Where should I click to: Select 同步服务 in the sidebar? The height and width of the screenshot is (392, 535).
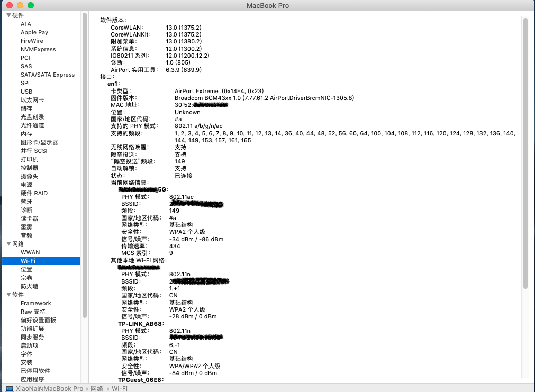(32, 337)
